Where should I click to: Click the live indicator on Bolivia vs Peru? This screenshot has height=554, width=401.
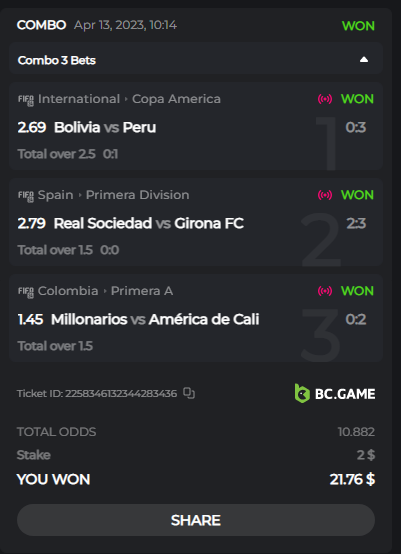pyautogui.click(x=325, y=99)
